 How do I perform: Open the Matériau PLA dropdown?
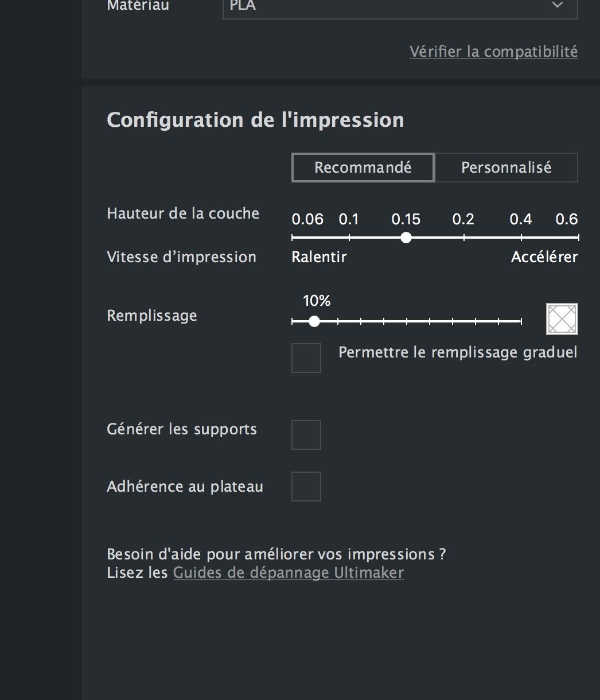click(400, 6)
